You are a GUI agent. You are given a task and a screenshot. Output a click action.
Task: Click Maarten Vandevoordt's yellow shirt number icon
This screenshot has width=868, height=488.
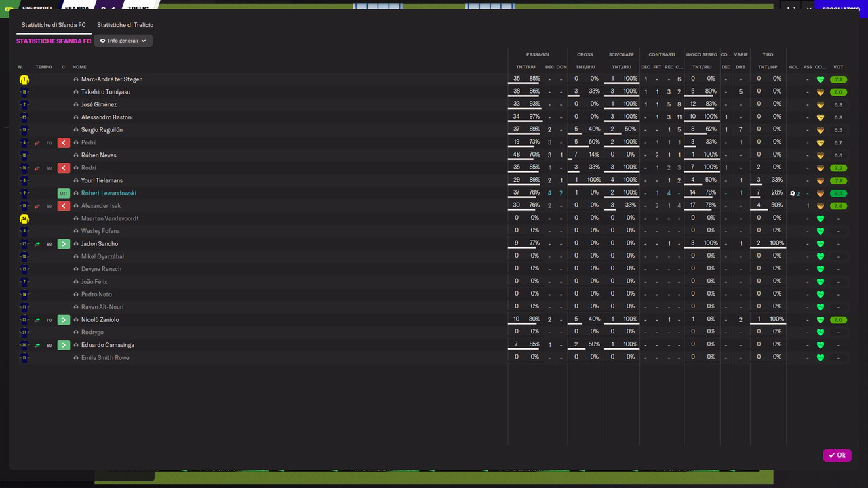(24, 219)
